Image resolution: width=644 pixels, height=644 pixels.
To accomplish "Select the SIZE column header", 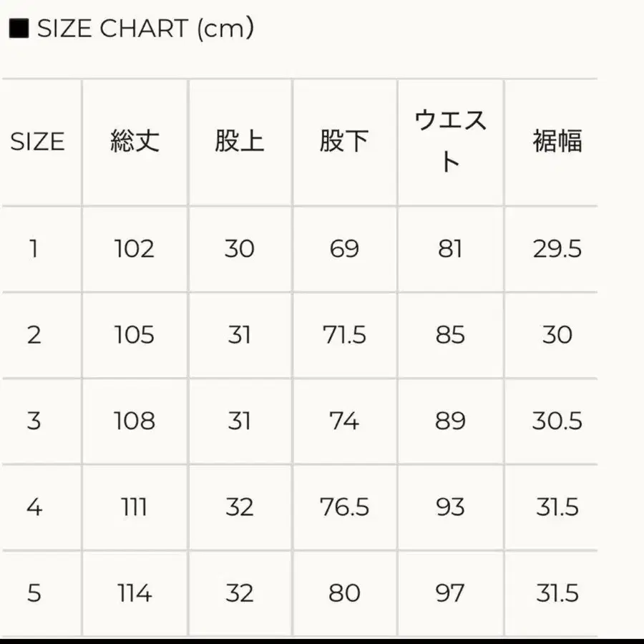I will [37, 142].
